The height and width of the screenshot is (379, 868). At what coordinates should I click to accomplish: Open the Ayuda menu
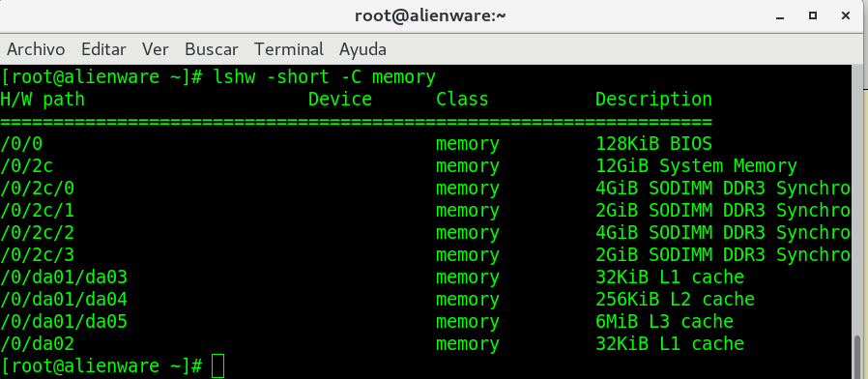point(362,49)
